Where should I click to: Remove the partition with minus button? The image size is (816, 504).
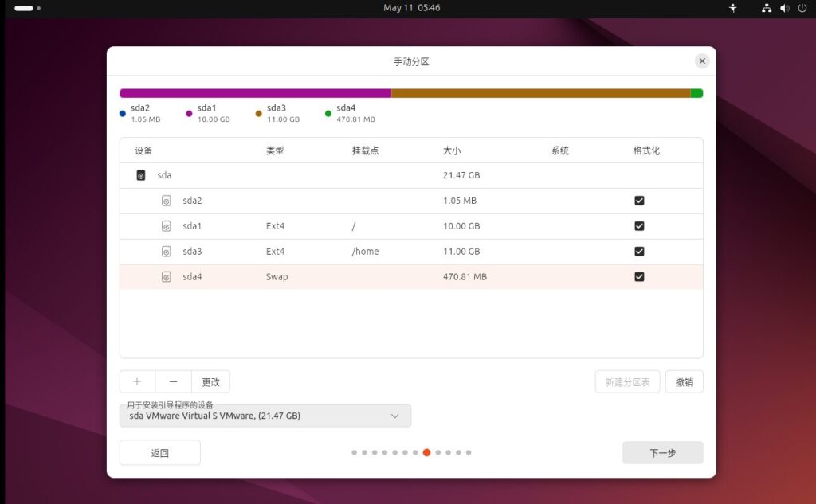click(x=173, y=381)
